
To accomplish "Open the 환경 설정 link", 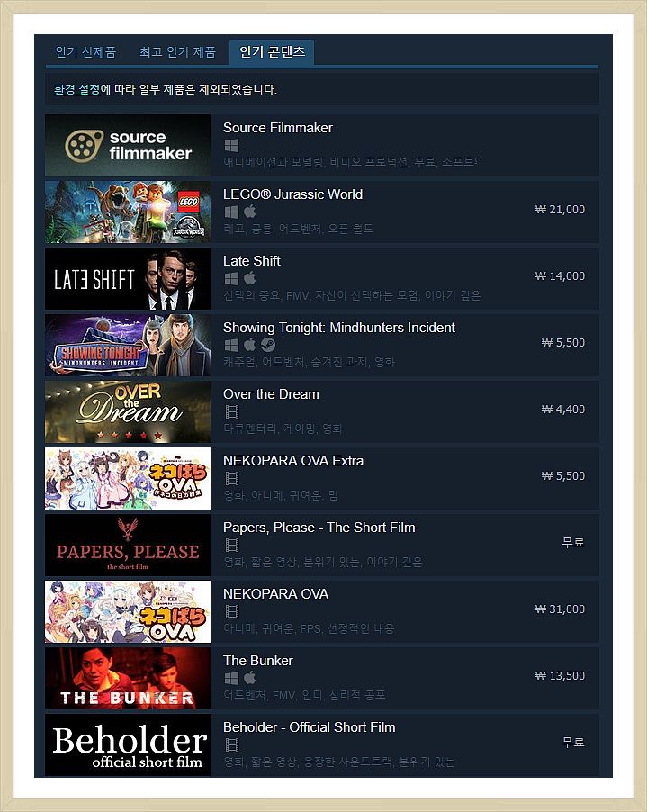I will [77, 89].
